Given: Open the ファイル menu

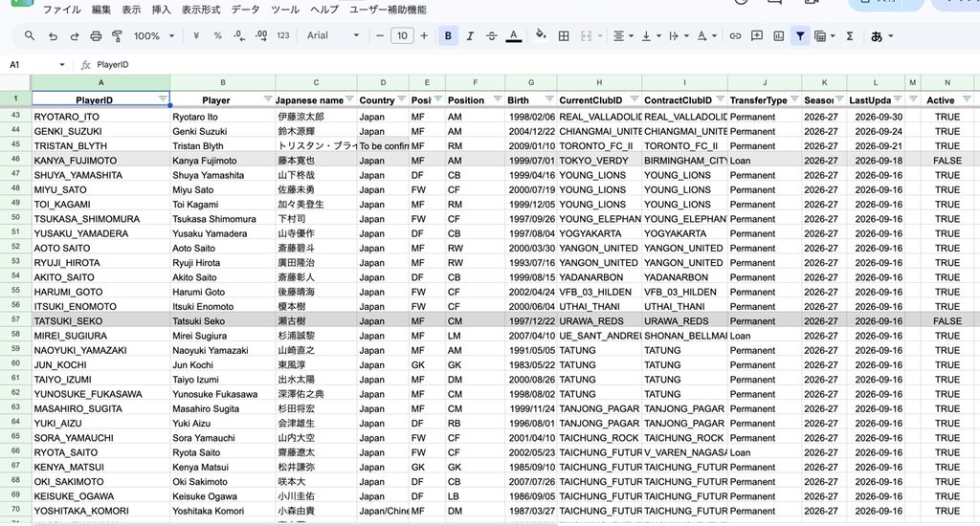Looking at the screenshot, I should pyautogui.click(x=62, y=10).
